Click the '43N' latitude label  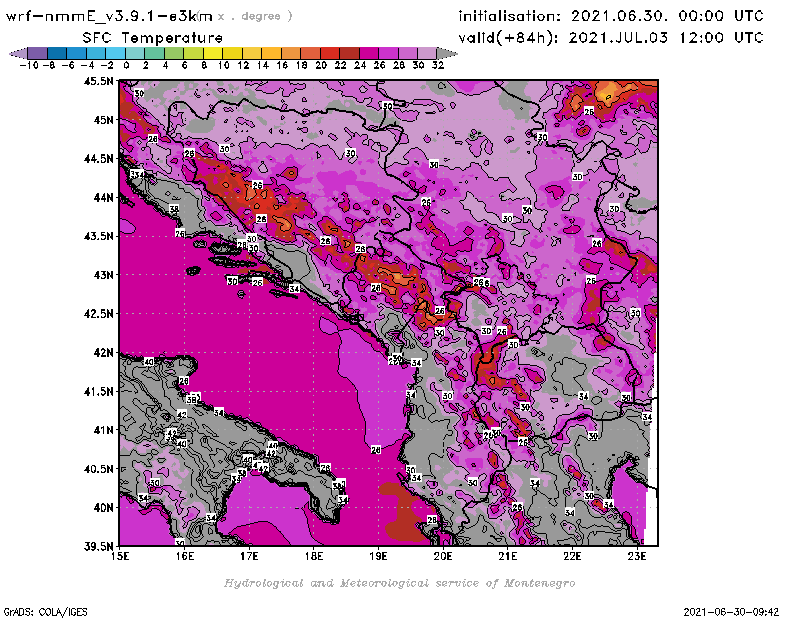click(x=103, y=275)
